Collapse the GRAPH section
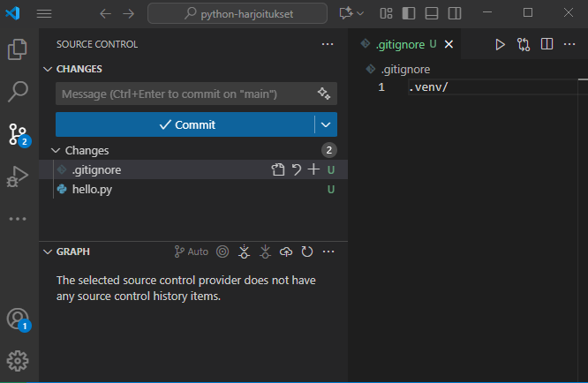The width and height of the screenshot is (588, 383). click(x=48, y=252)
